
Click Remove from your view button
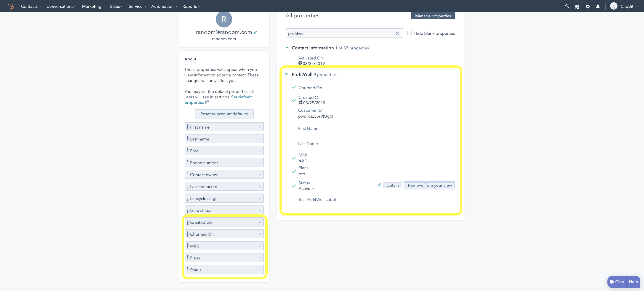click(430, 185)
